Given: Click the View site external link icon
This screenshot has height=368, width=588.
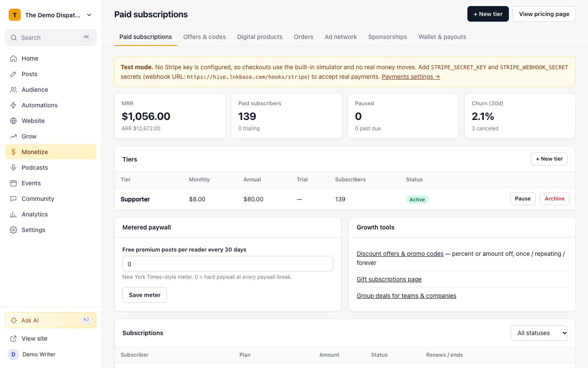Looking at the screenshot, I should click(13, 339).
